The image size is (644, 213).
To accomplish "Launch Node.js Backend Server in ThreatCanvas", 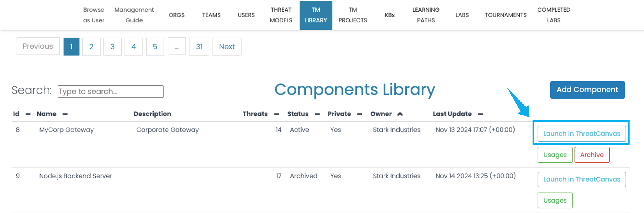I will point(581,179).
